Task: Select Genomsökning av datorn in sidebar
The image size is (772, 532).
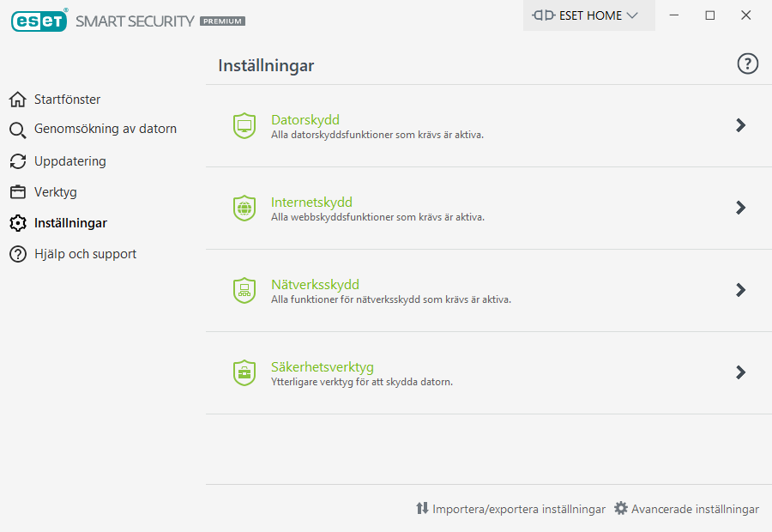Action: [105, 130]
